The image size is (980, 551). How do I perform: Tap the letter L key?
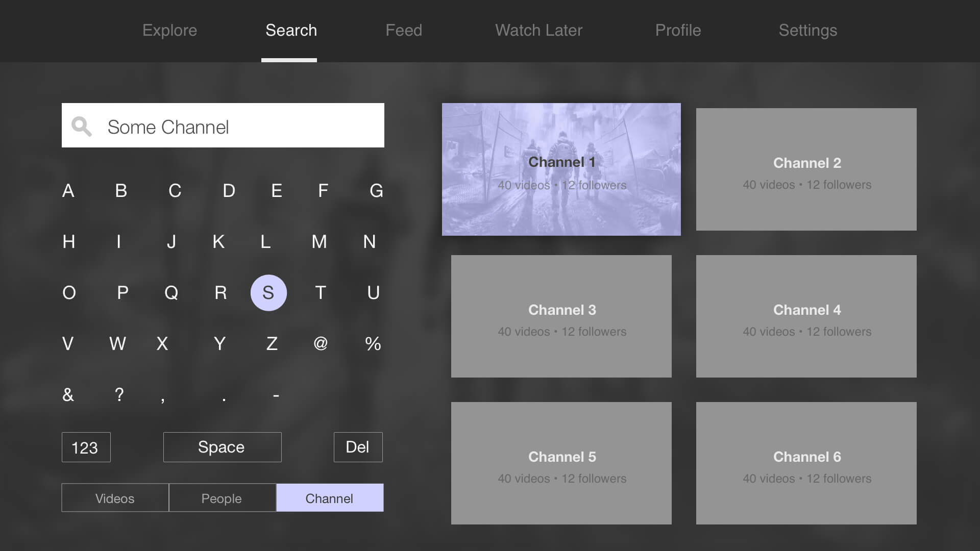pyautogui.click(x=265, y=242)
